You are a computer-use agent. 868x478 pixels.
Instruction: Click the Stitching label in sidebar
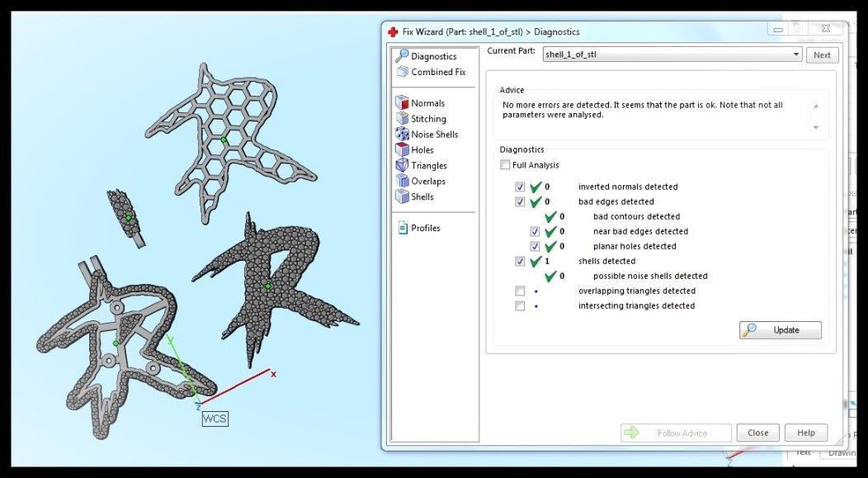428,119
